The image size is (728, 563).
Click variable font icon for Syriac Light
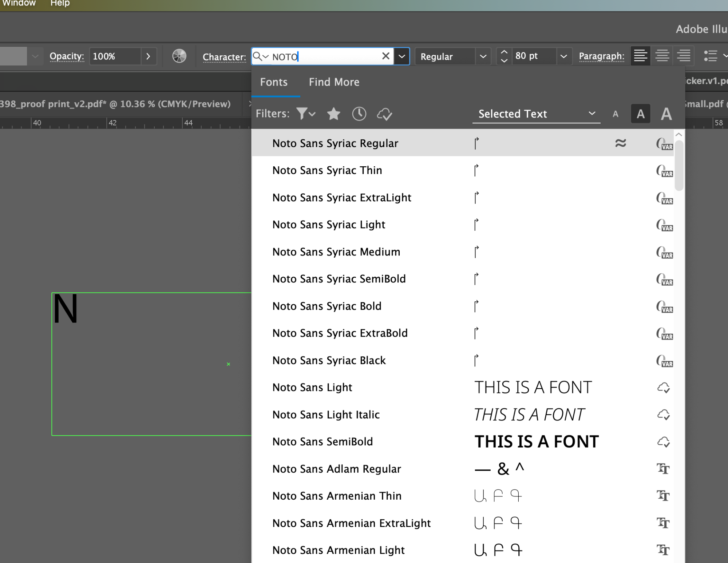tap(664, 225)
